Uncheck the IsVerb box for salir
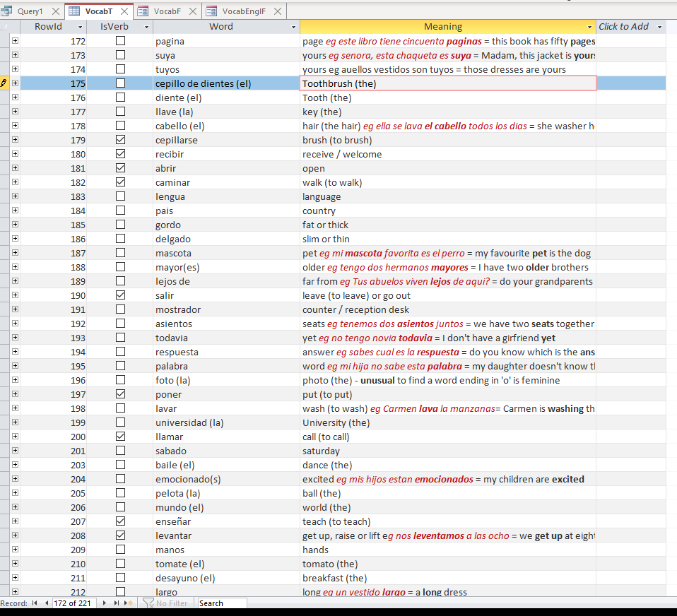677x616 pixels. click(x=120, y=295)
